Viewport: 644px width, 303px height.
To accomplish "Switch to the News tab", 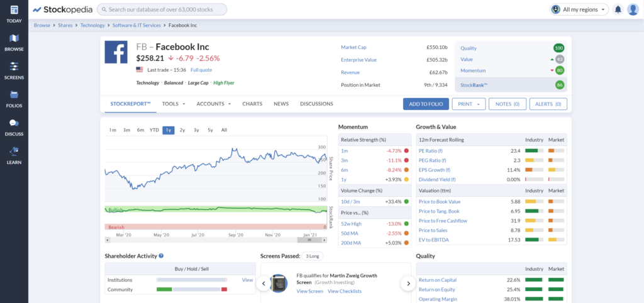I will point(281,104).
